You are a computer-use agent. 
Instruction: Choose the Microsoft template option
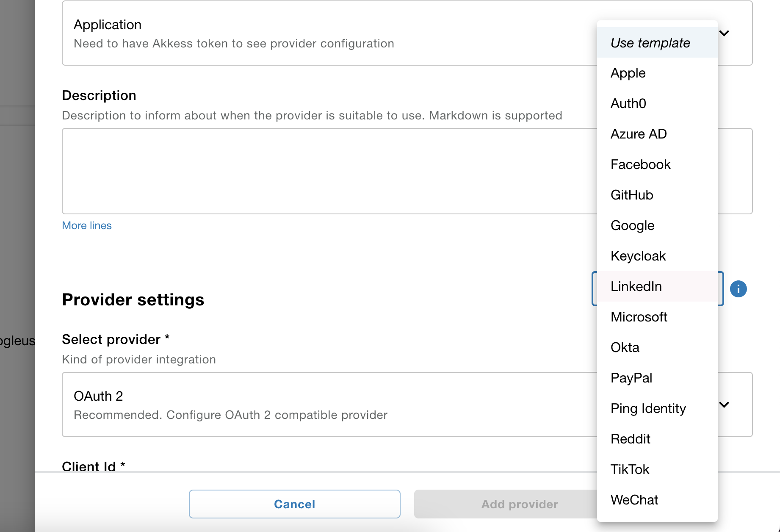639,317
